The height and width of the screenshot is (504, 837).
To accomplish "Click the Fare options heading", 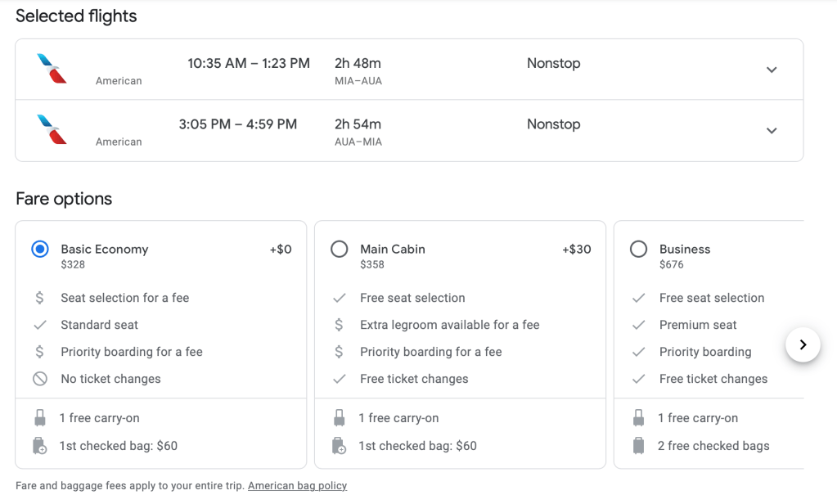I will tap(64, 199).
